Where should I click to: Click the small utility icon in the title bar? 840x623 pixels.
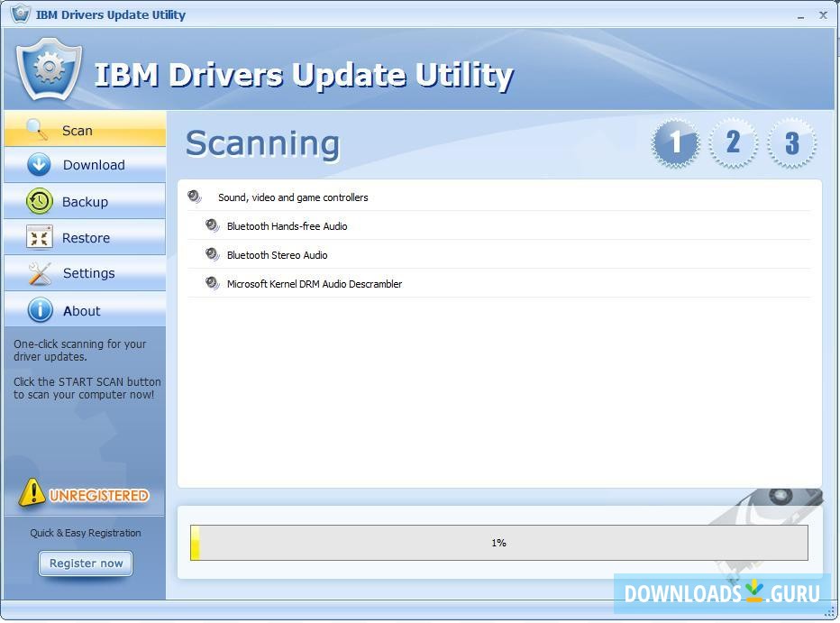(x=19, y=14)
